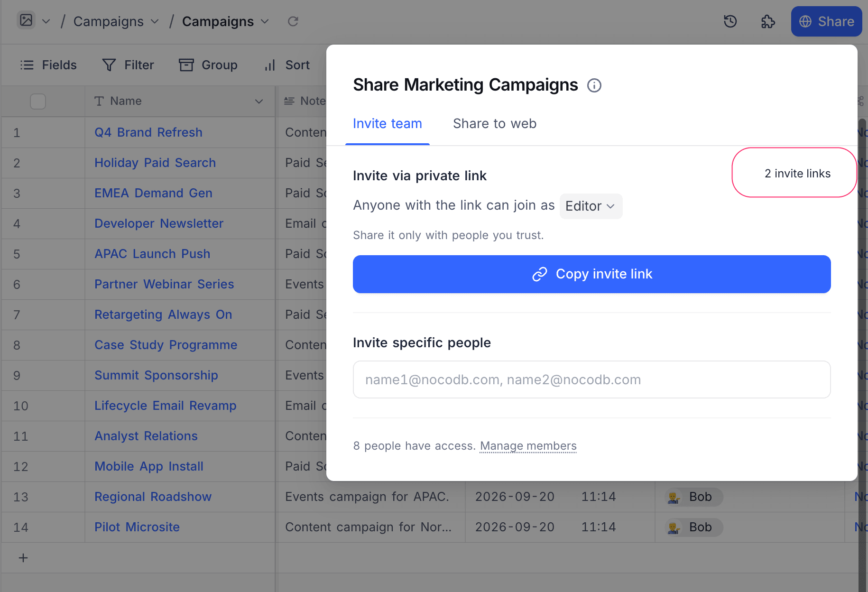Focus the invite emails input field

[x=592, y=379]
